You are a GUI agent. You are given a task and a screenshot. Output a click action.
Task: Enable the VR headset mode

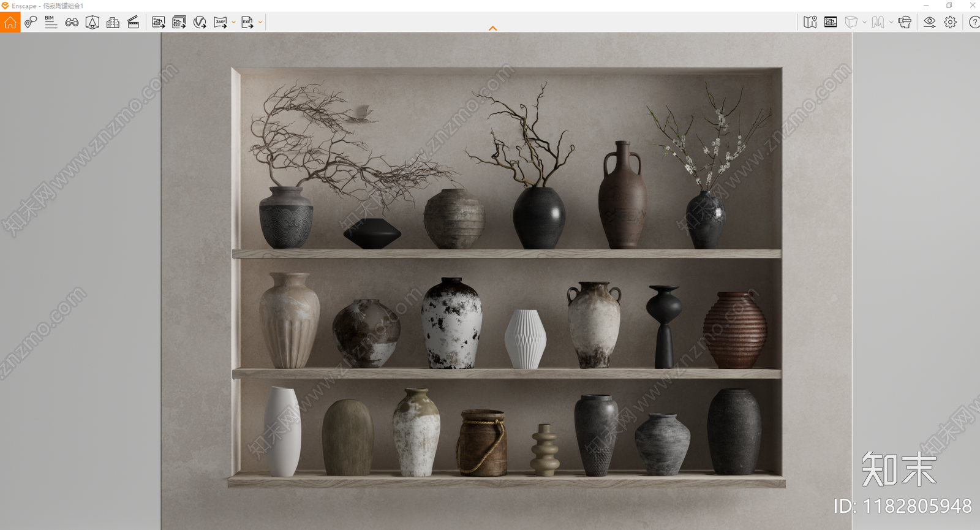(x=905, y=23)
